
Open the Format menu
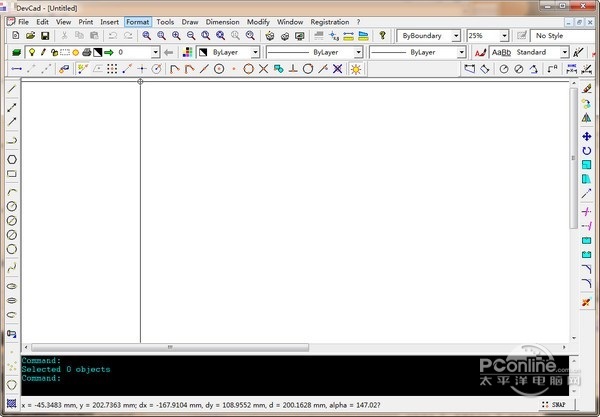137,21
